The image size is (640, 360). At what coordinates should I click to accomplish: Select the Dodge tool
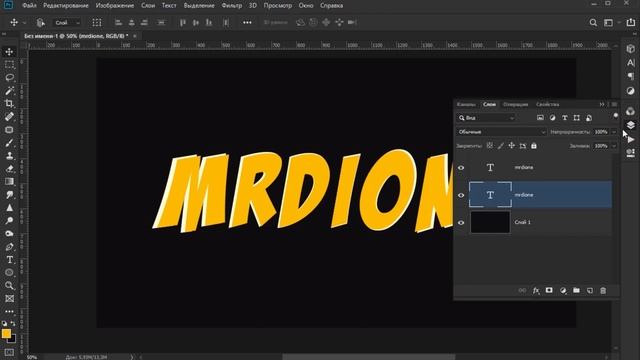pyautogui.click(x=9, y=221)
